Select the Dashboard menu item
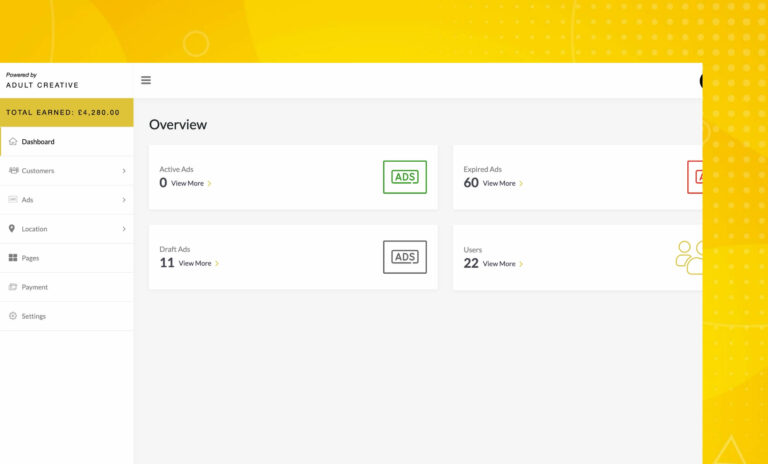Screen dimensions: 768x464 click(38, 142)
